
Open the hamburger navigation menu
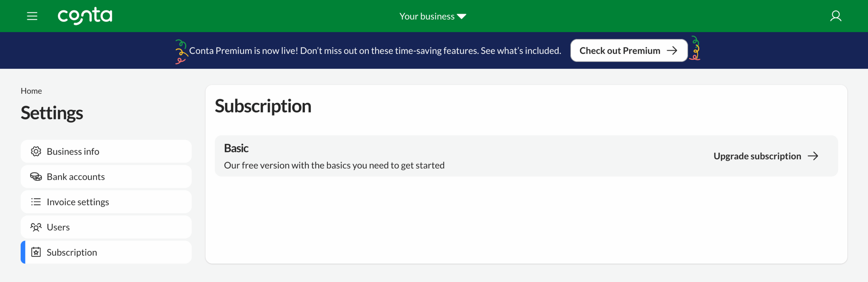[32, 16]
